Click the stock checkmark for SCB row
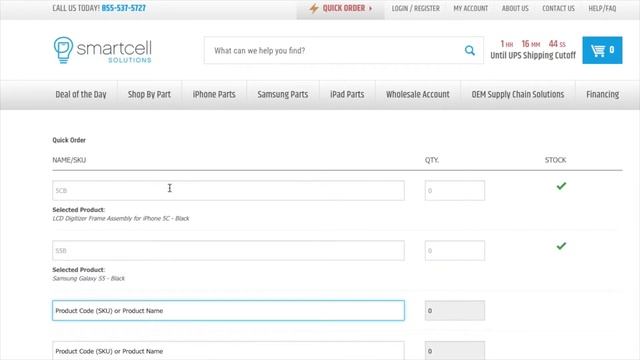The image size is (640, 360). [561, 186]
